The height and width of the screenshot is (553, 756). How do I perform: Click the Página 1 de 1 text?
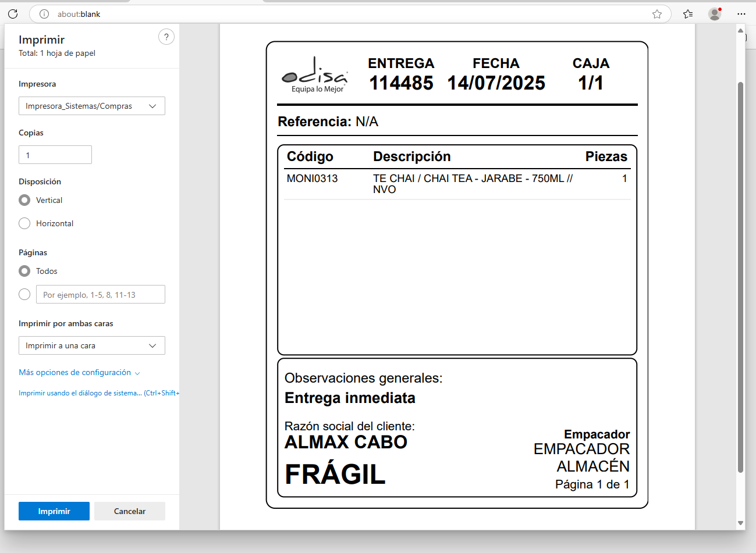(592, 484)
